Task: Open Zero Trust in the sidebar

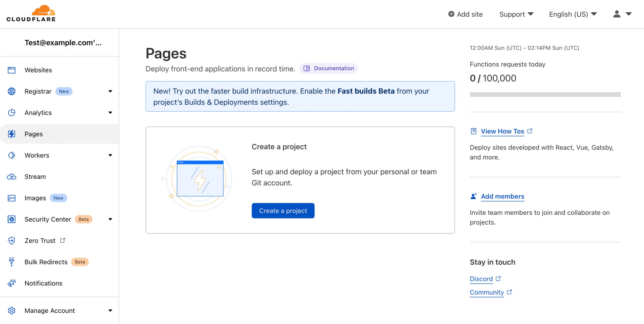Action: (59, 241)
